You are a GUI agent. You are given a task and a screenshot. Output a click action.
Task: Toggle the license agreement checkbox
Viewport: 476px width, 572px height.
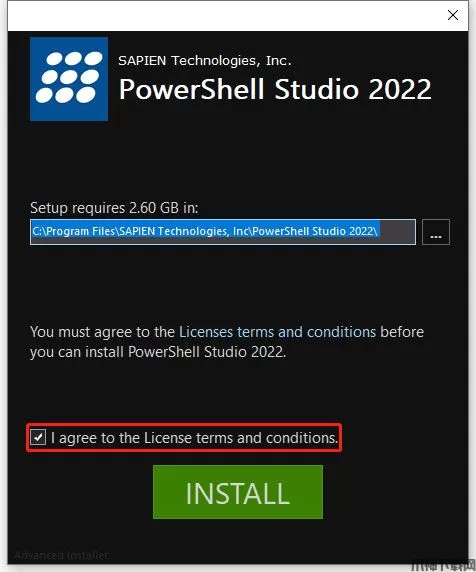38,437
